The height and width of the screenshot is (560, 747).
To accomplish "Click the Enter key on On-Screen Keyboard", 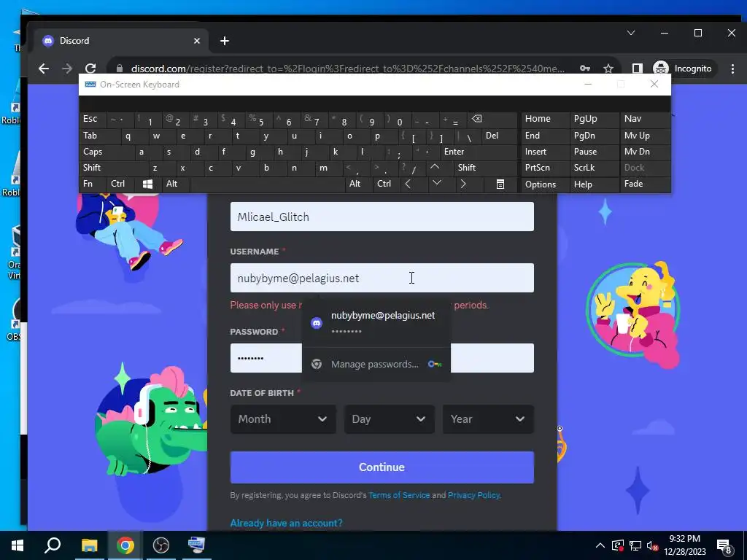I will point(478,152).
